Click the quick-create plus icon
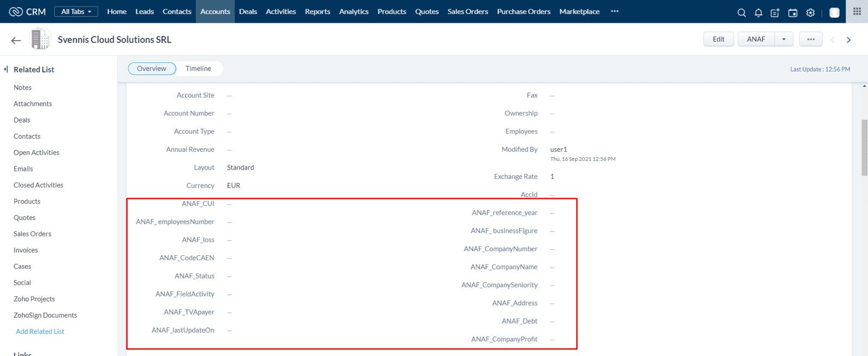 (775, 12)
